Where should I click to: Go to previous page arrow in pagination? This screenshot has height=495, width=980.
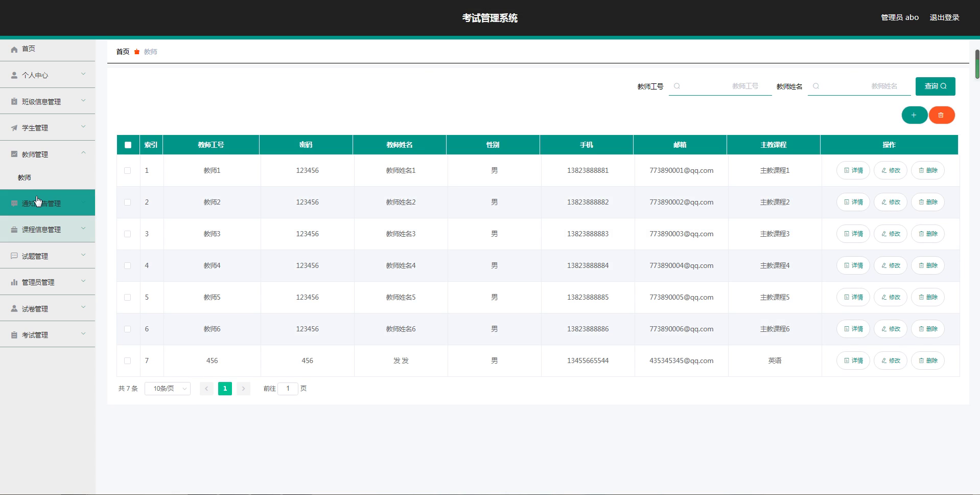tap(206, 389)
